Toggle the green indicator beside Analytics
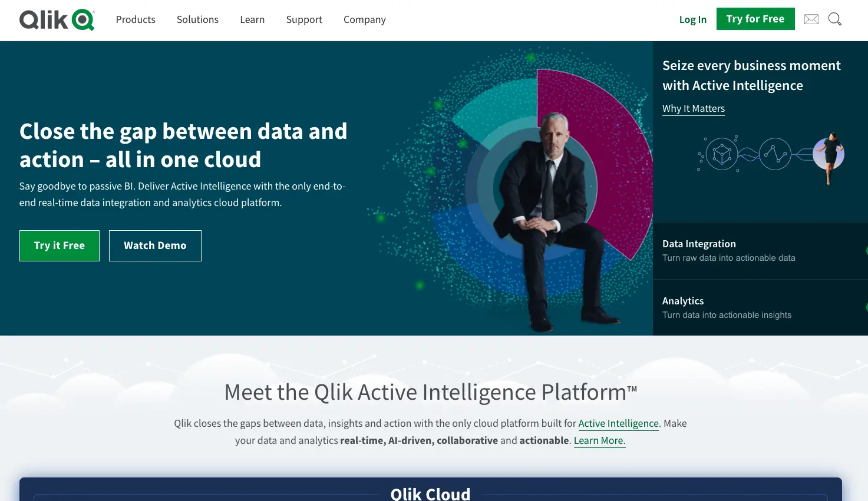This screenshot has height=501, width=868. pyautogui.click(x=866, y=307)
